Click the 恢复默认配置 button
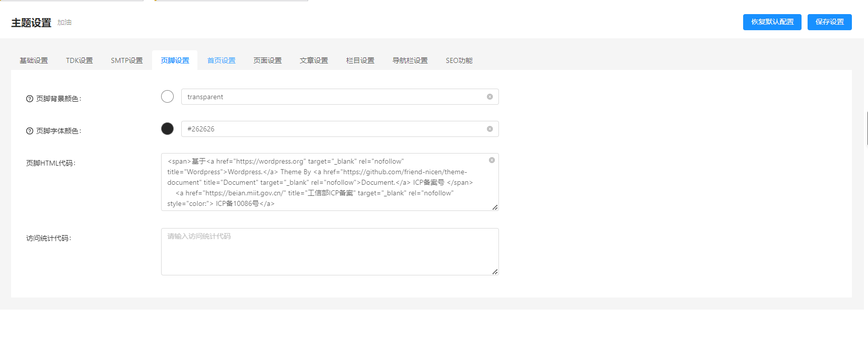The width and height of the screenshot is (868, 364). (772, 22)
